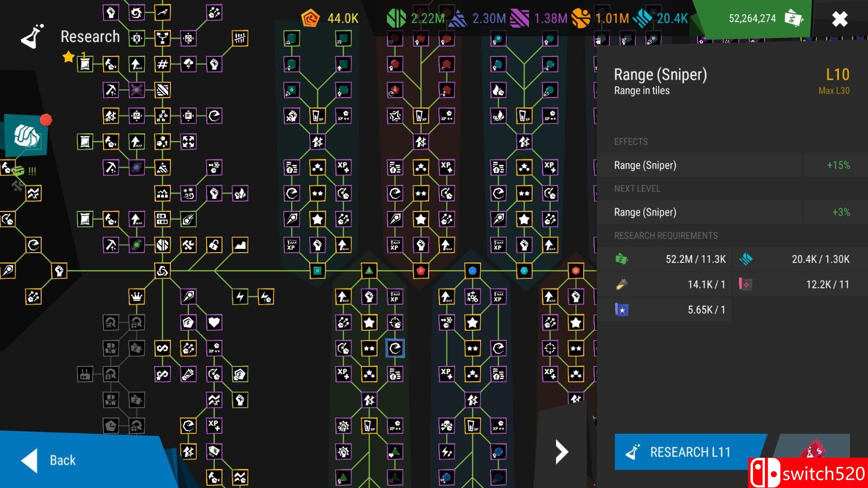Click the central spiral hub node
The height and width of the screenshot is (488, 868).
(162, 271)
